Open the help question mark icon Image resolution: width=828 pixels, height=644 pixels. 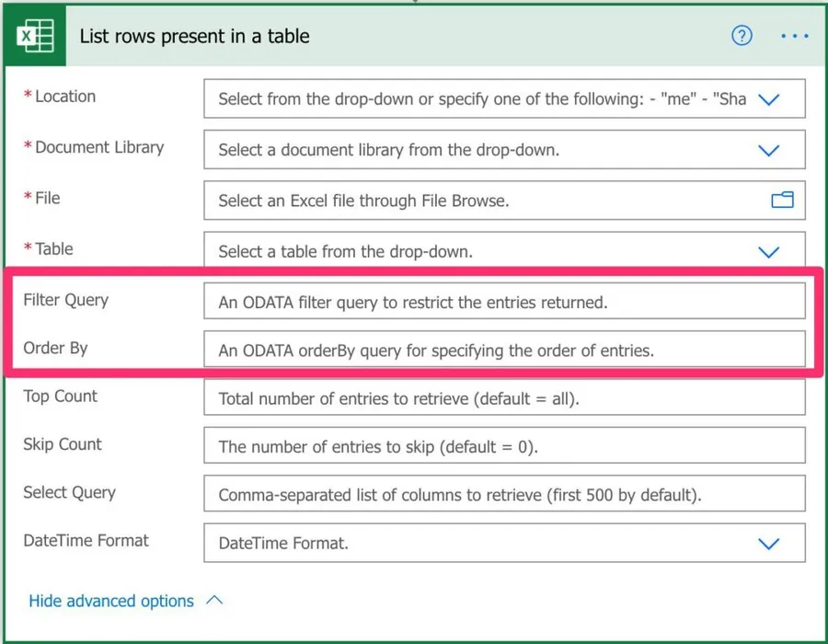pyautogui.click(x=742, y=36)
